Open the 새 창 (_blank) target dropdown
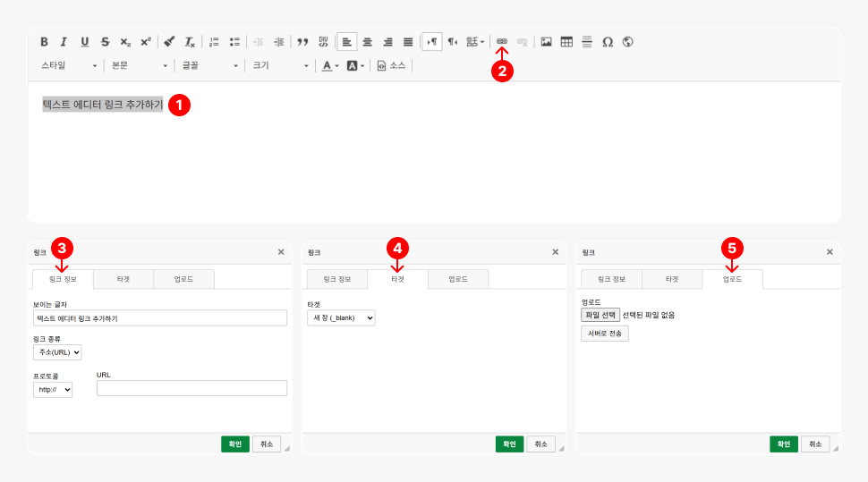The width and height of the screenshot is (868, 482). (341, 317)
